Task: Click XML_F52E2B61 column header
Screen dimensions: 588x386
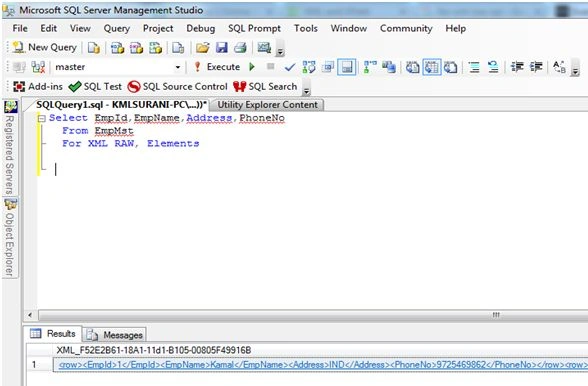Action: [154, 350]
